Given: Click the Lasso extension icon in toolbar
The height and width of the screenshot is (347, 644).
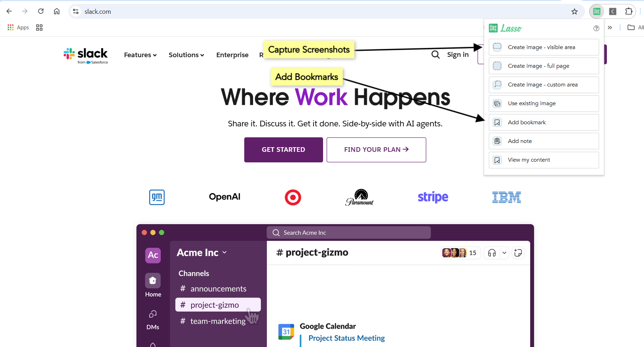Looking at the screenshot, I should click(597, 11).
